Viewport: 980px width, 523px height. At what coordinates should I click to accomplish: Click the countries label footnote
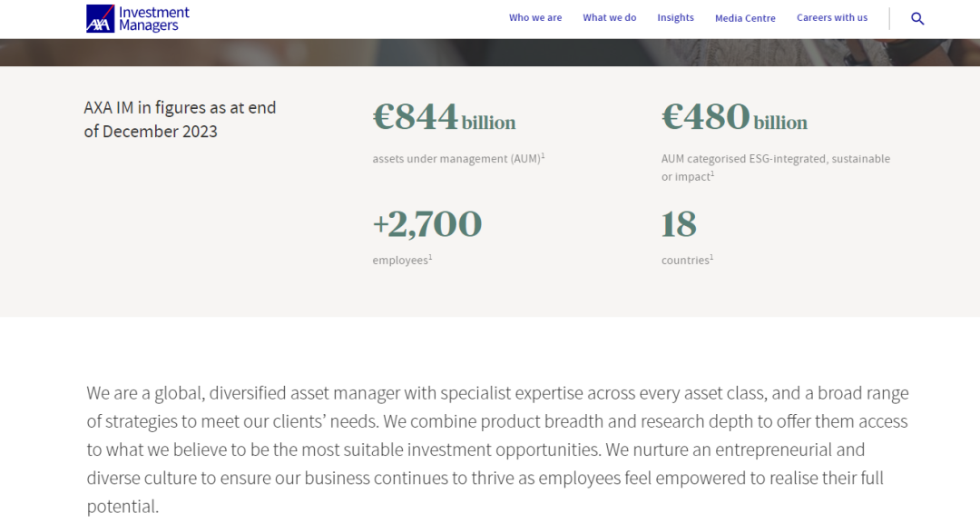(712, 256)
